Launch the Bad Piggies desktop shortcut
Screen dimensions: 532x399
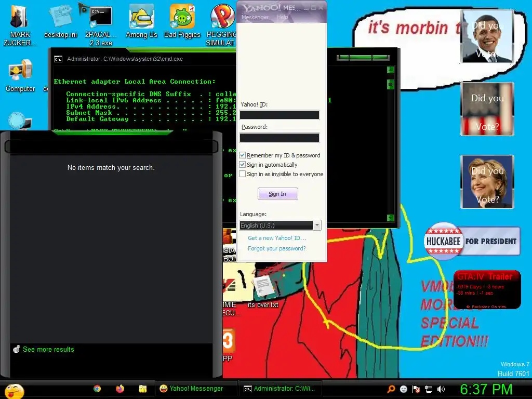tap(182, 22)
